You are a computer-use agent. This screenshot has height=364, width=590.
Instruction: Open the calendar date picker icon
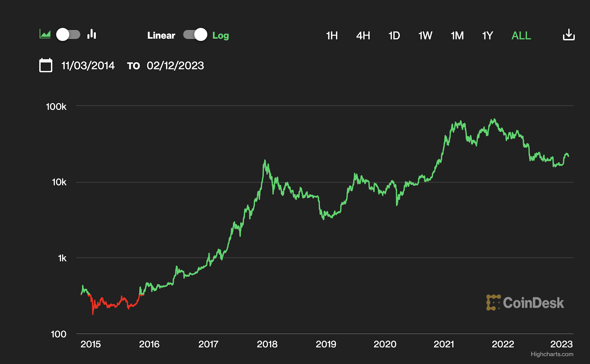click(x=46, y=65)
